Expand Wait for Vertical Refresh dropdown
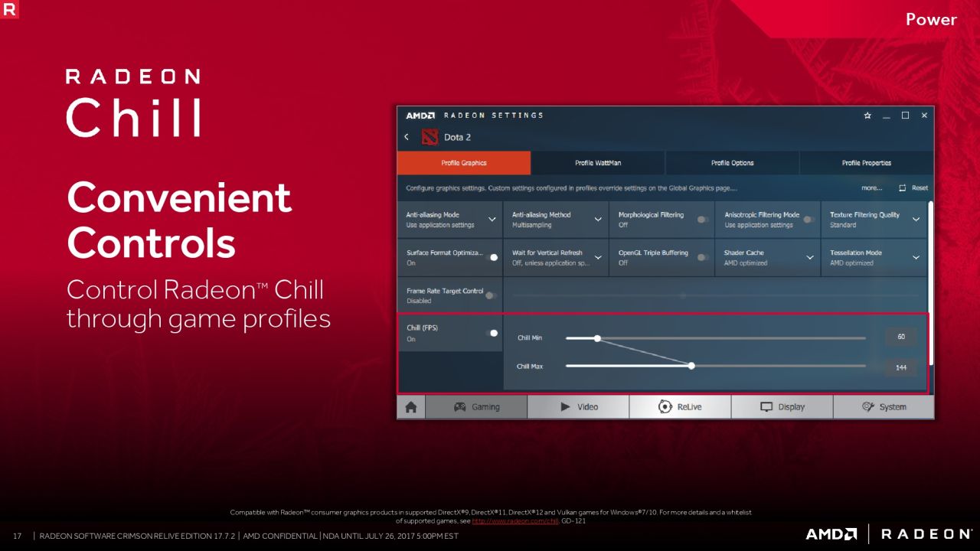 [x=598, y=257]
